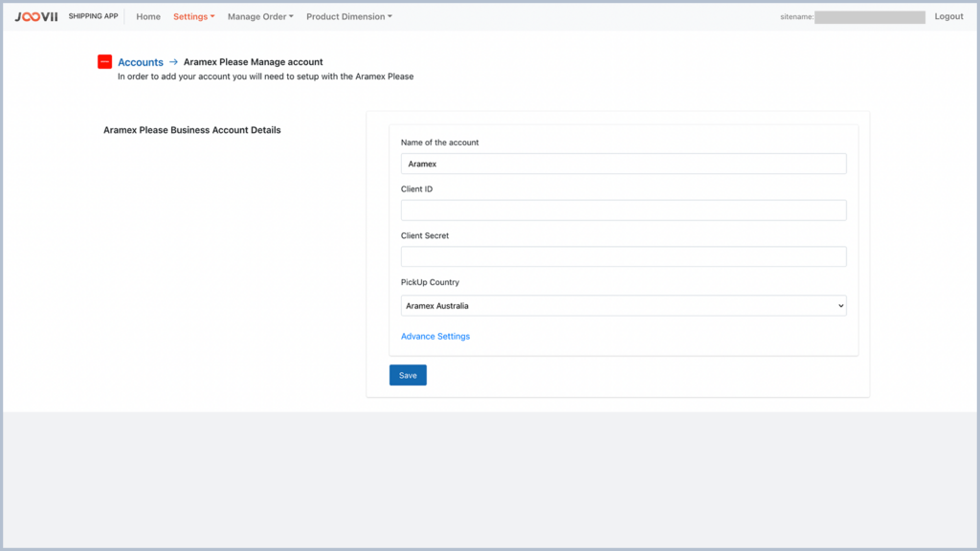980x551 pixels.
Task: Go to the Home tab
Action: (x=147, y=16)
